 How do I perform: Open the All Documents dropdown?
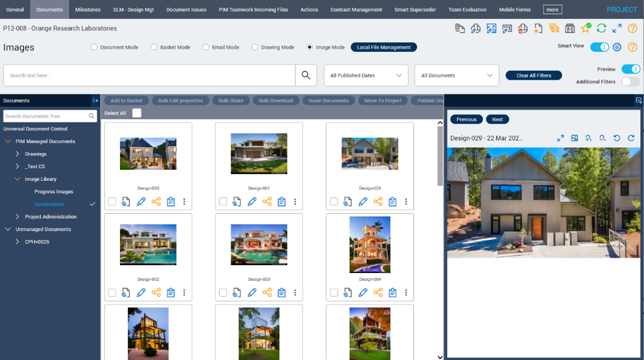click(457, 75)
